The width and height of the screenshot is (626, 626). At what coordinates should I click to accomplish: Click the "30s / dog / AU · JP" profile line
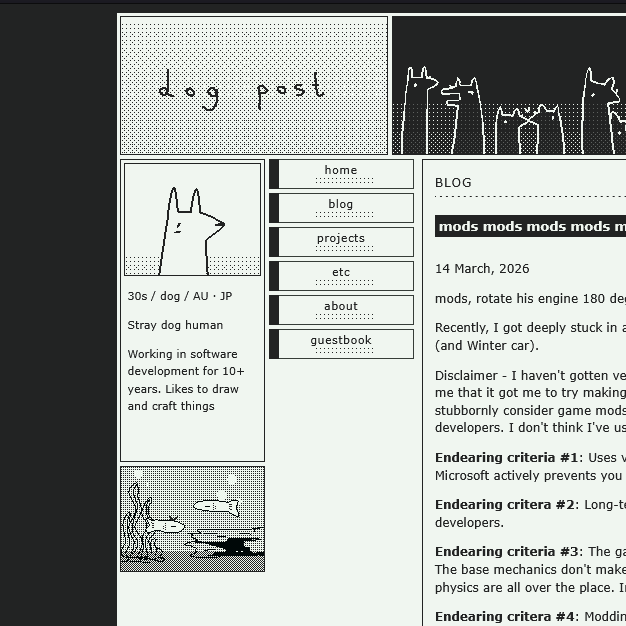coord(180,296)
